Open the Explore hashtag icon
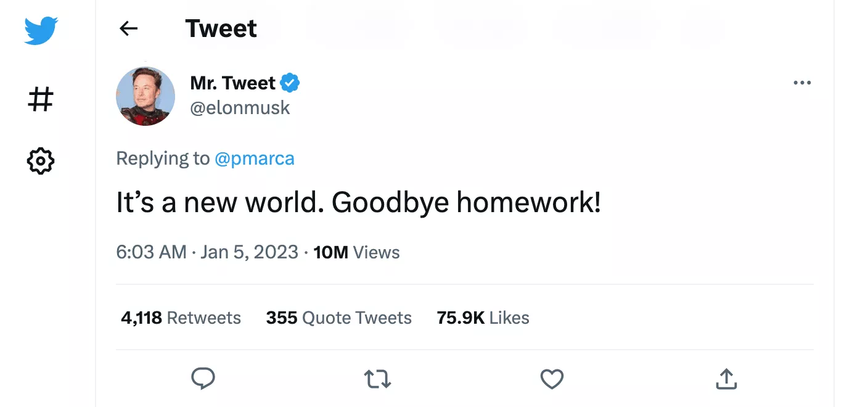The image size is (868, 407). click(41, 99)
